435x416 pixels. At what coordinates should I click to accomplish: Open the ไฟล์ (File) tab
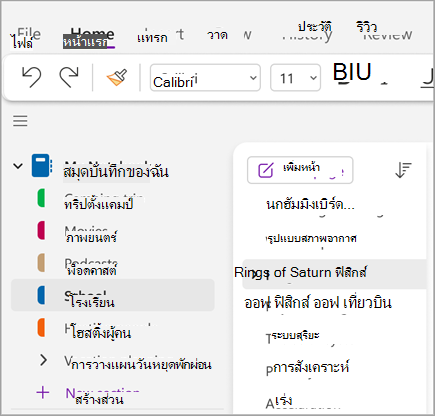pos(22,43)
